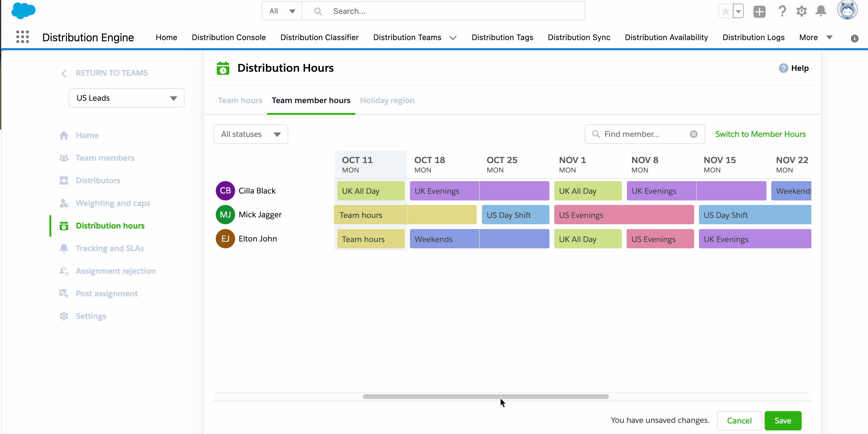Image resolution: width=868 pixels, height=434 pixels.
Task: Click the back chevron beside Return to Teams
Action: click(x=64, y=73)
